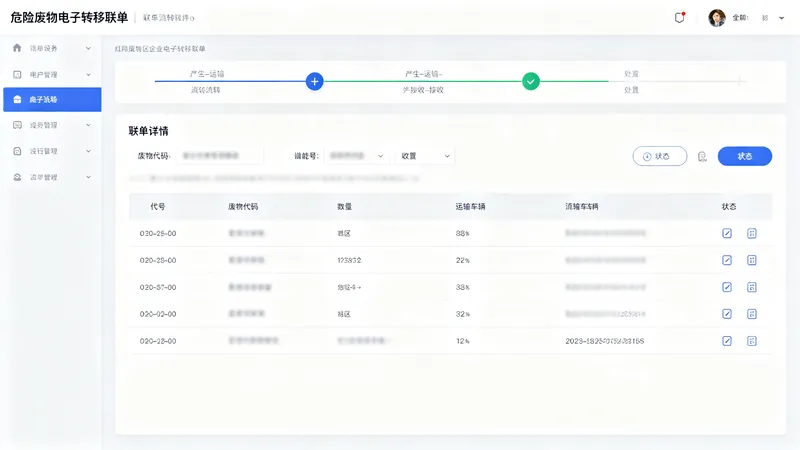Click the 123832 quantity cell
This screenshot has height=450, width=800.
coord(349,260)
